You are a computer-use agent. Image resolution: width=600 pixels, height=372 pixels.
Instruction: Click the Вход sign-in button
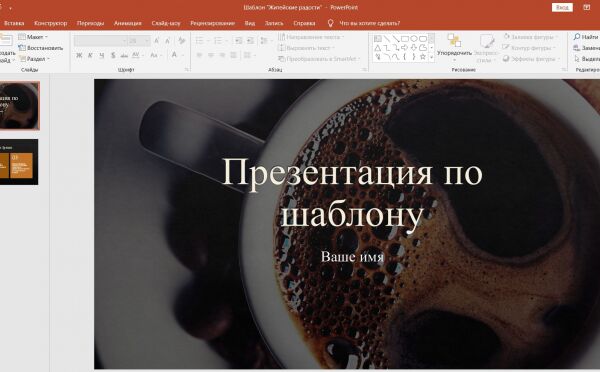point(562,7)
